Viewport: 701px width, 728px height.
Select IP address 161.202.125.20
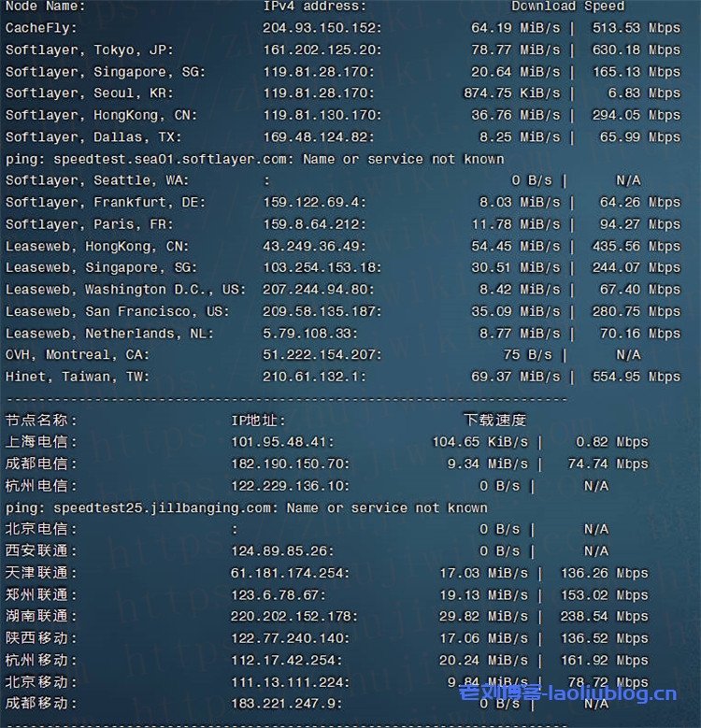[322, 50]
